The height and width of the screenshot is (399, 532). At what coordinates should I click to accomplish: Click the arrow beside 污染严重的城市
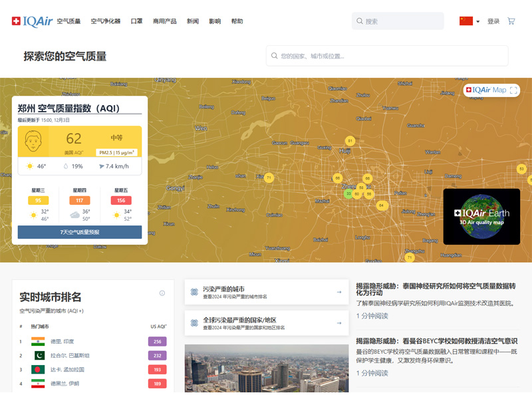[x=338, y=293]
